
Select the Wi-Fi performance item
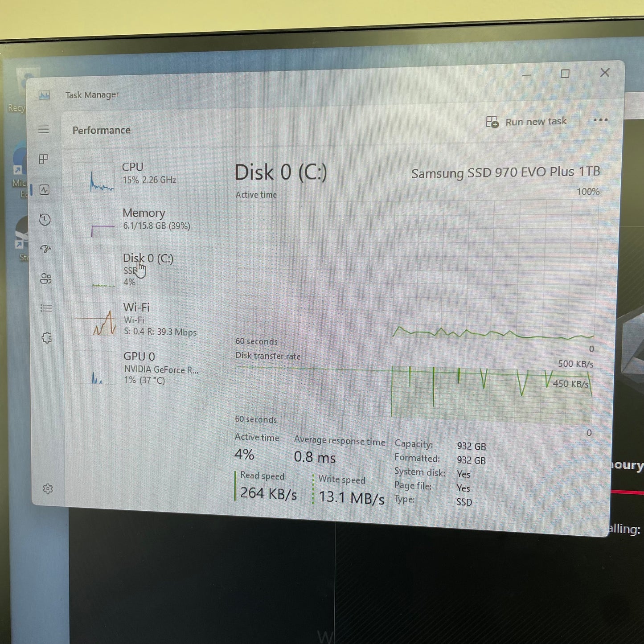(x=143, y=319)
